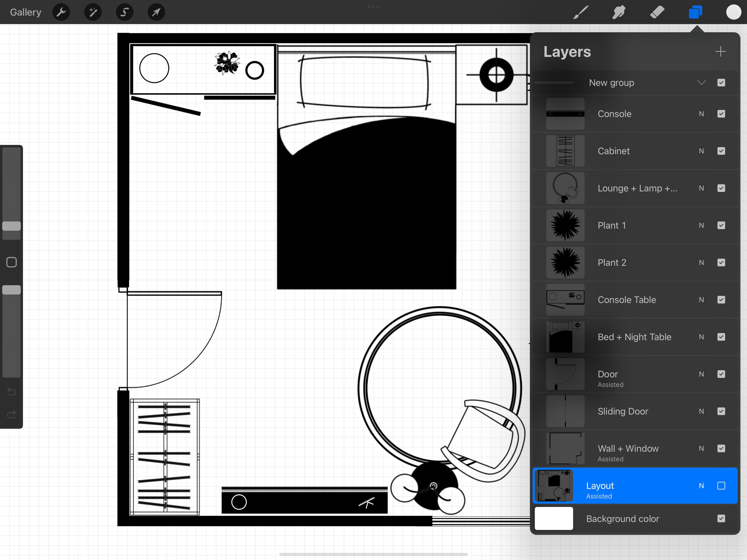Image resolution: width=747 pixels, height=560 pixels.
Task: Open blend mode for Door layer
Action: click(x=701, y=374)
